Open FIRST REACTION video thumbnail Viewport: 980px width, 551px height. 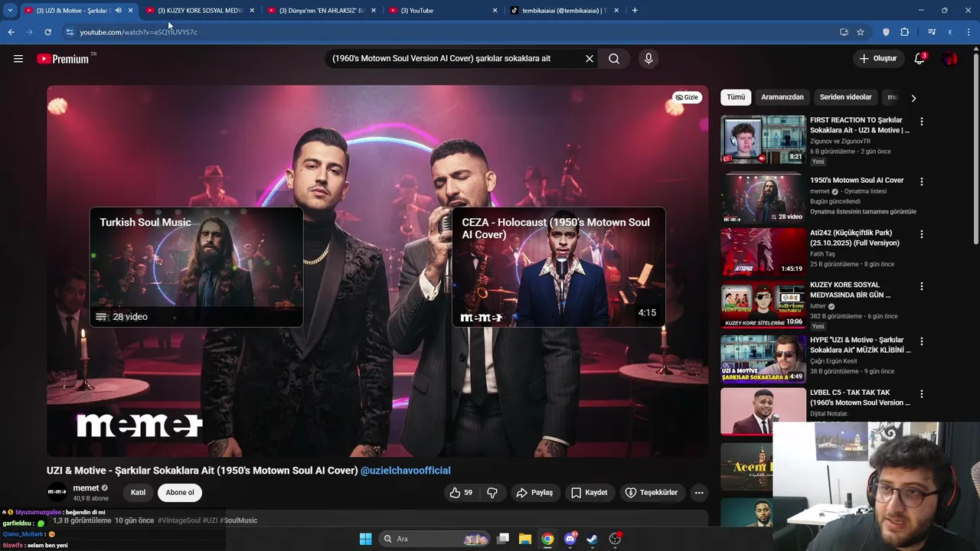(763, 139)
